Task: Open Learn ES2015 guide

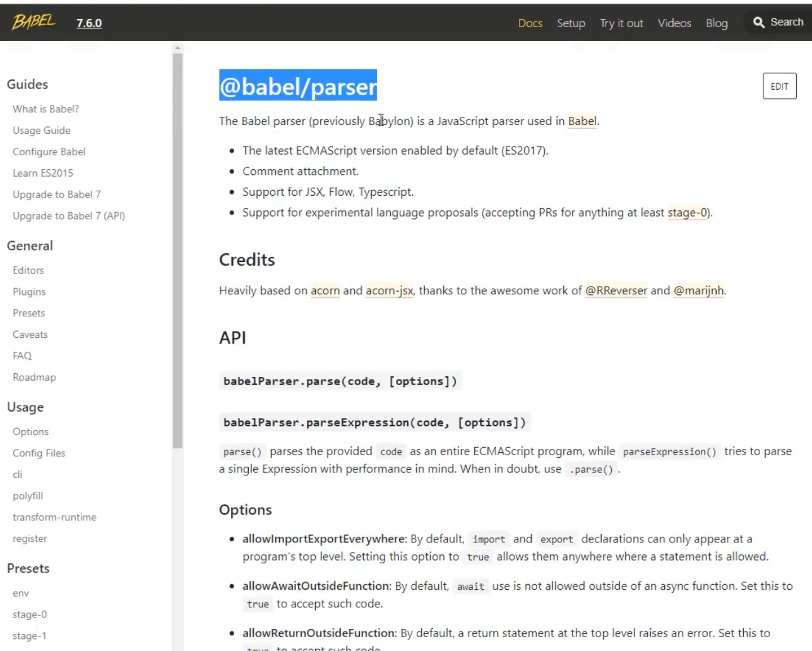Action: point(43,173)
